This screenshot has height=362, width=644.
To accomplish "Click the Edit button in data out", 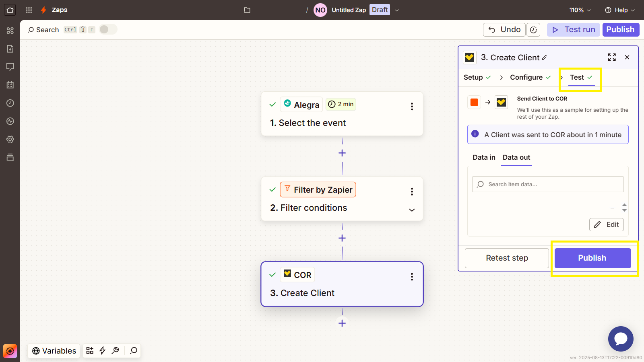I will 607,225.
